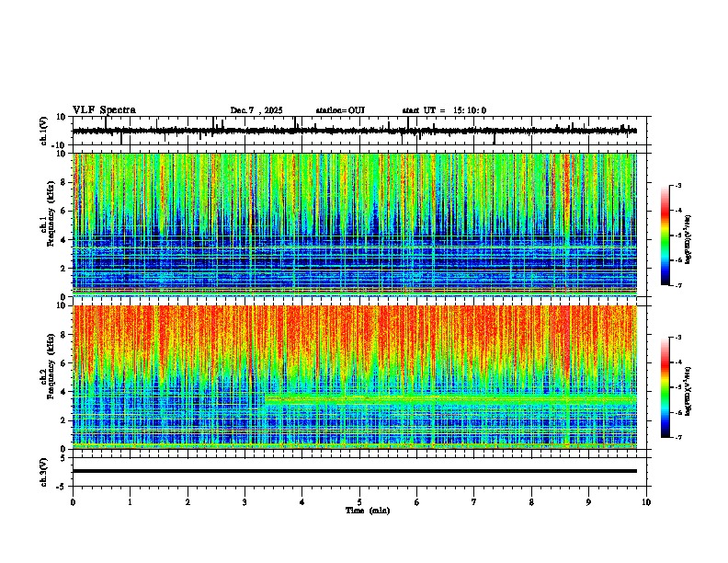Click the ch.1 PSD color scale bar
The height and width of the screenshot is (563, 728).
click(665, 236)
